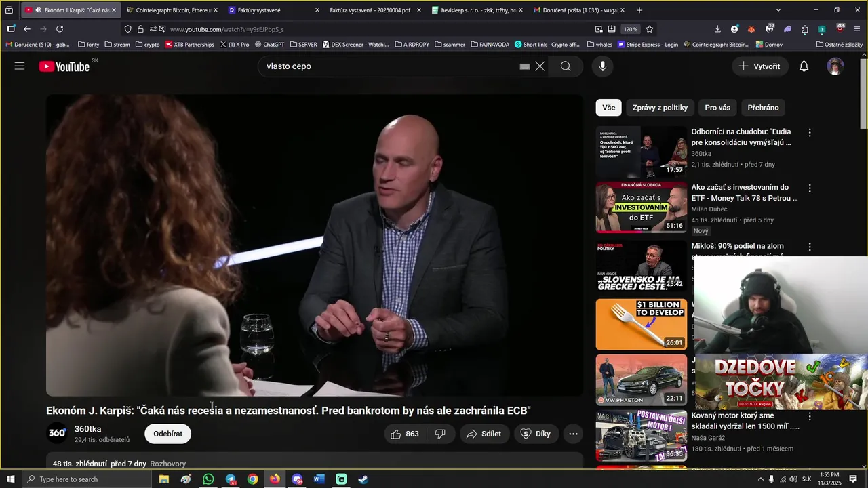This screenshot has height=488, width=868.
Task: Open the fonty bookmarks folder
Action: (x=89, y=44)
